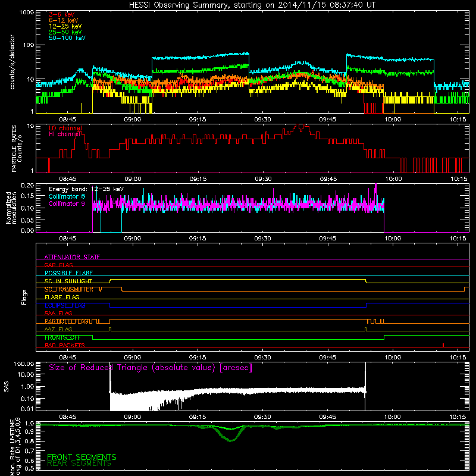The image size is (476, 476).
Task: Click the red bad packets spike marker
Action: point(443,345)
